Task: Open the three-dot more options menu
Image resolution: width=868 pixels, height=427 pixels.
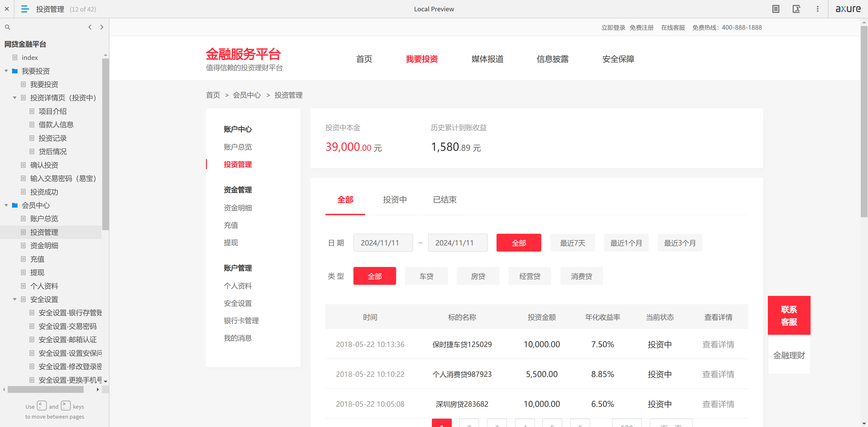Action: [x=817, y=9]
